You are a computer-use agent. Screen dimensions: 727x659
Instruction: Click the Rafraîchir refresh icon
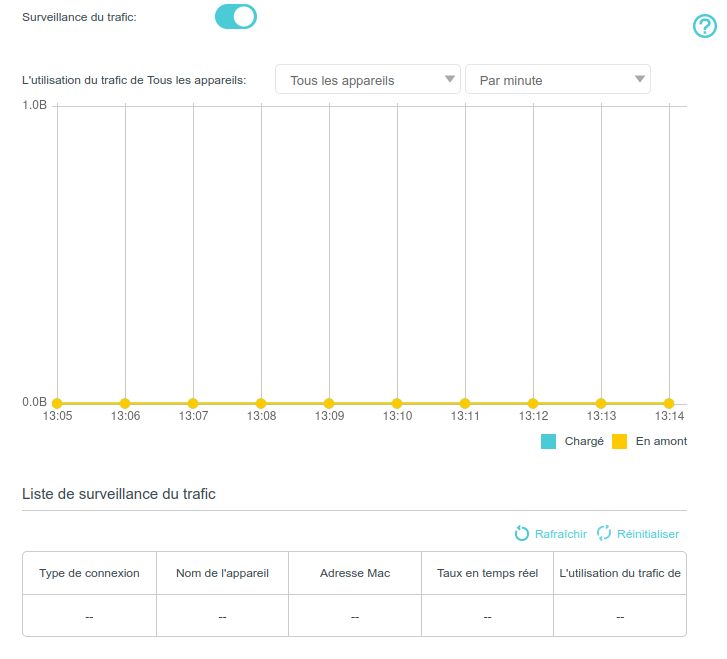(x=521, y=534)
